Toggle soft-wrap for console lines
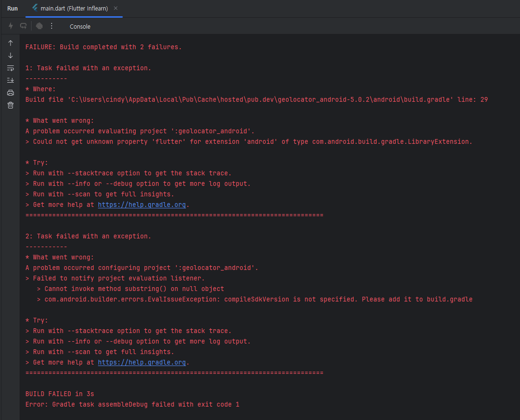Image resolution: width=520 pixels, height=420 pixels. [11, 68]
